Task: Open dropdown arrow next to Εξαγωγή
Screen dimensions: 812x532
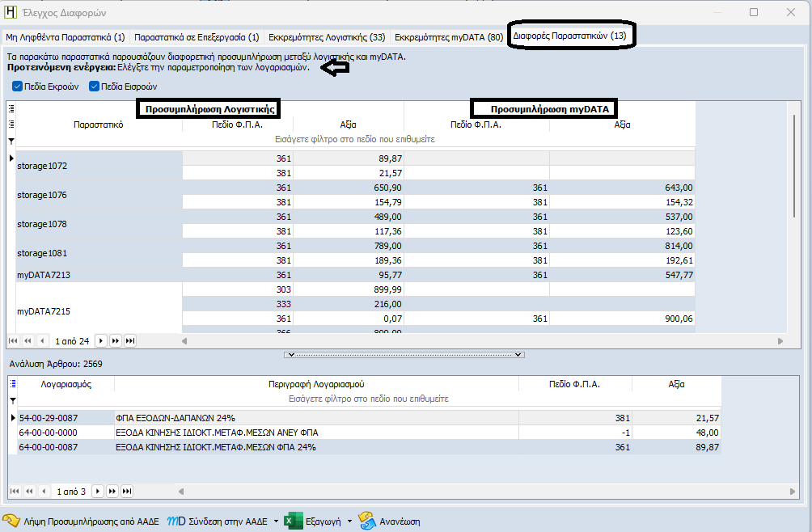Action: (349, 521)
